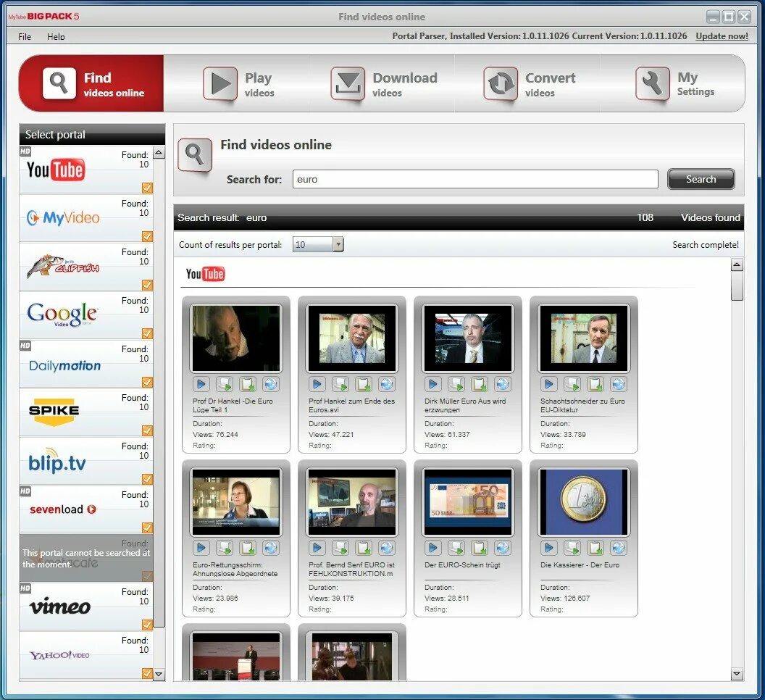Image resolution: width=765 pixels, height=700 pixels.
Task: Click page-with-green-arrow icon under 'Prof Hankel zum Ende'
Action: pos(340,384)
